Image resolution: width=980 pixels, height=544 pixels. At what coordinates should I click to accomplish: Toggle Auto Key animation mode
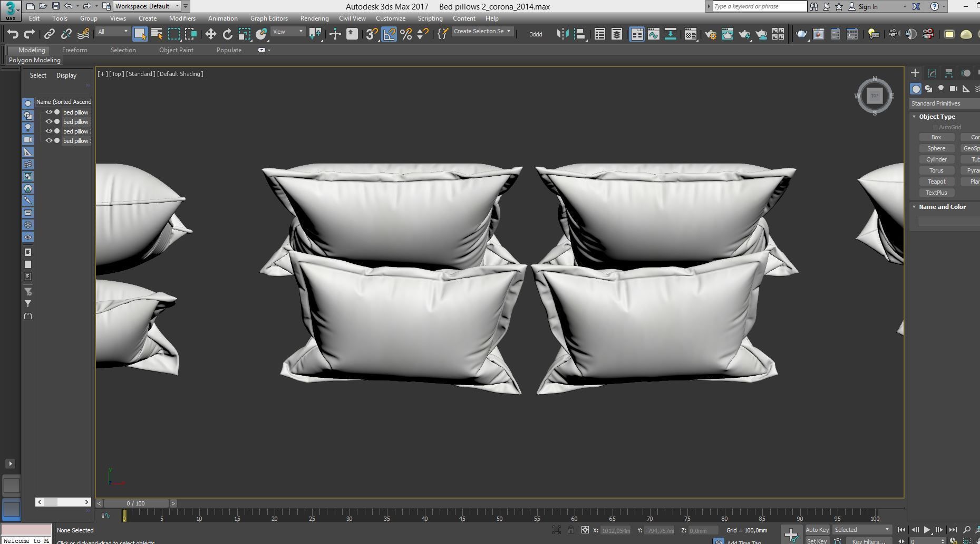coord(817,530)
